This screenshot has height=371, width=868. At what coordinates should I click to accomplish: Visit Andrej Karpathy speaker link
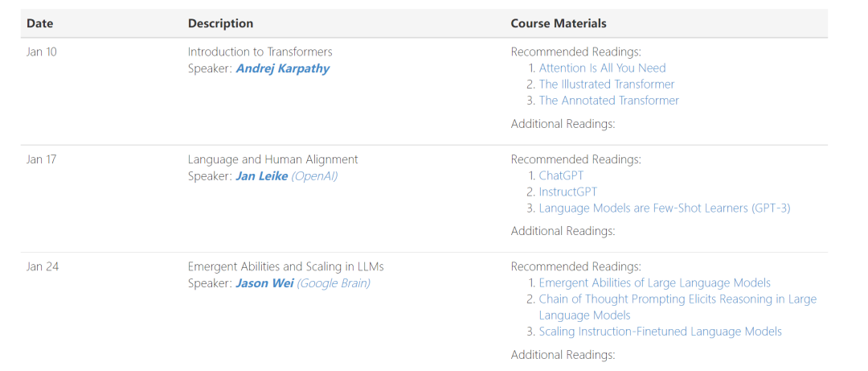tap(282, 68)
